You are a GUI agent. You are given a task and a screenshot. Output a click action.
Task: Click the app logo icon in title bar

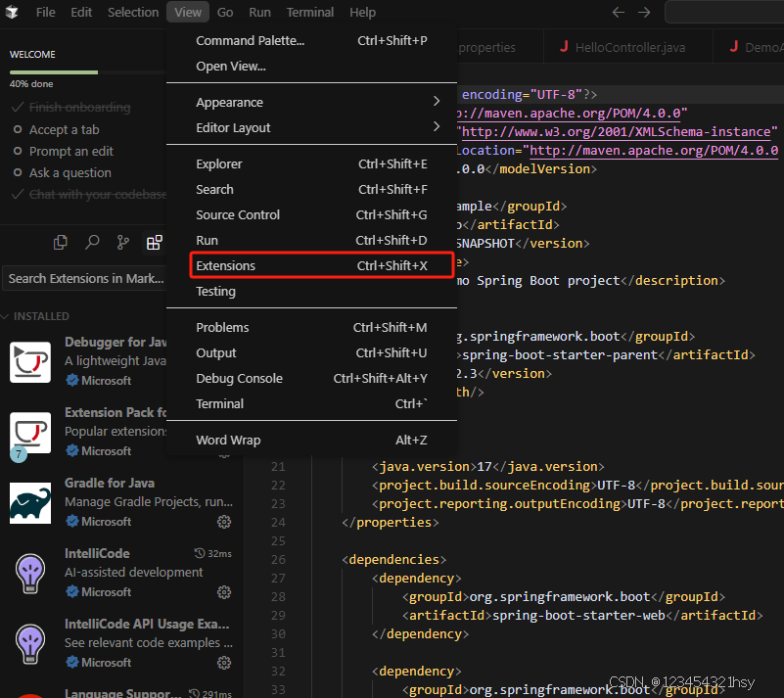click(12, 12)
